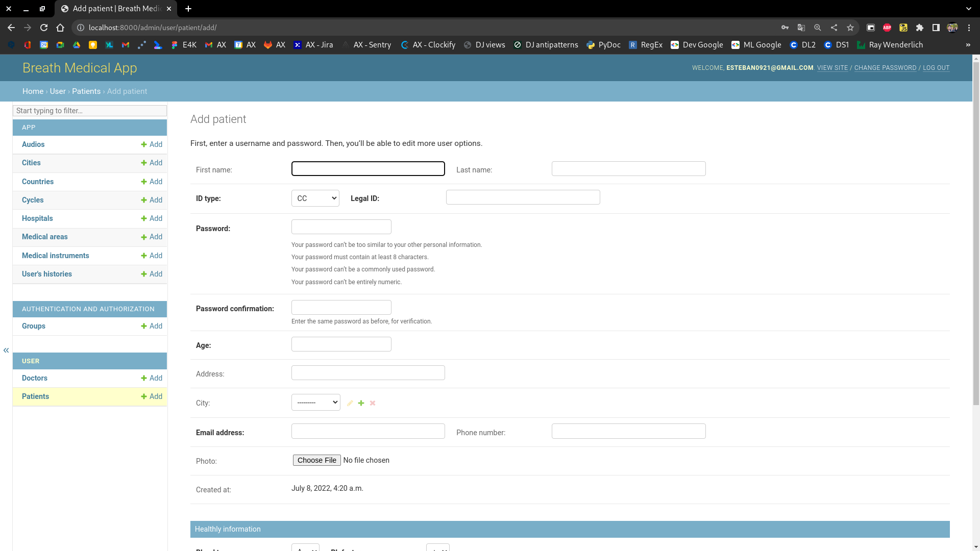Image resolution: width=980 pixels, height=551 pixels.
Task: Go to Home in the breadcrumb
Action: coord(33,91)
